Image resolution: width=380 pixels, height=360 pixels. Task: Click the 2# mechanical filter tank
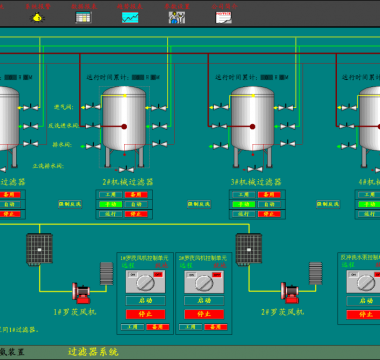point(124,119)
